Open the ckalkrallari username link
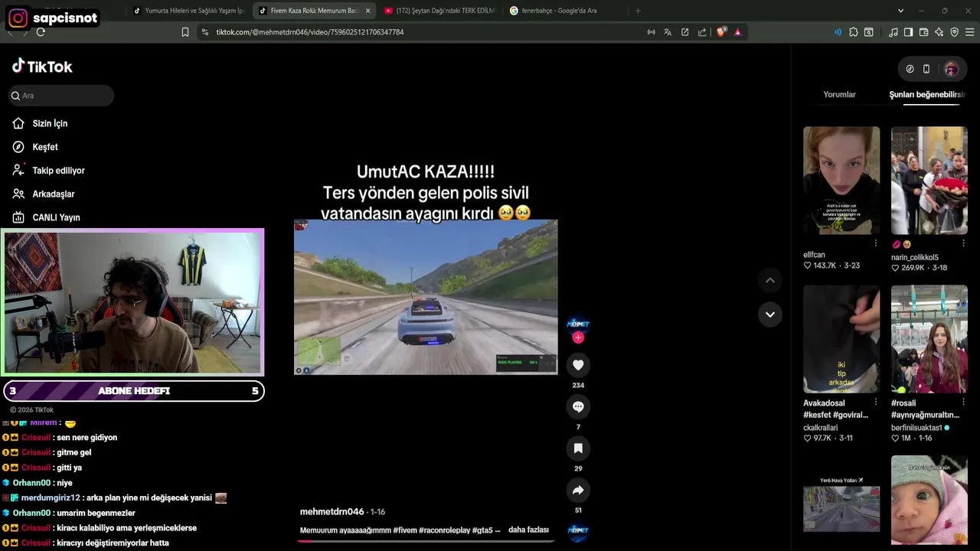Image resolution: width=980 pixels, height=551 pixels. (x=820, y=428)
